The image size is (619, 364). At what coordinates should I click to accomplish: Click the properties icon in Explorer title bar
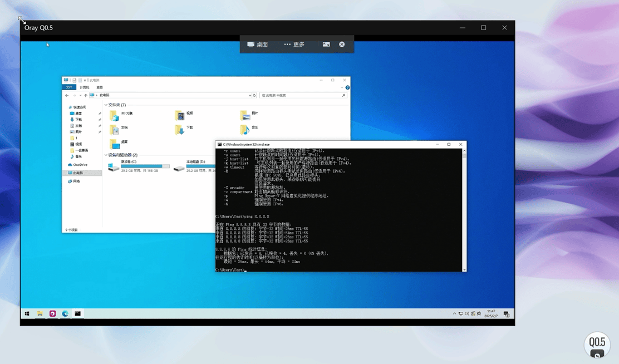pos(74,80)
